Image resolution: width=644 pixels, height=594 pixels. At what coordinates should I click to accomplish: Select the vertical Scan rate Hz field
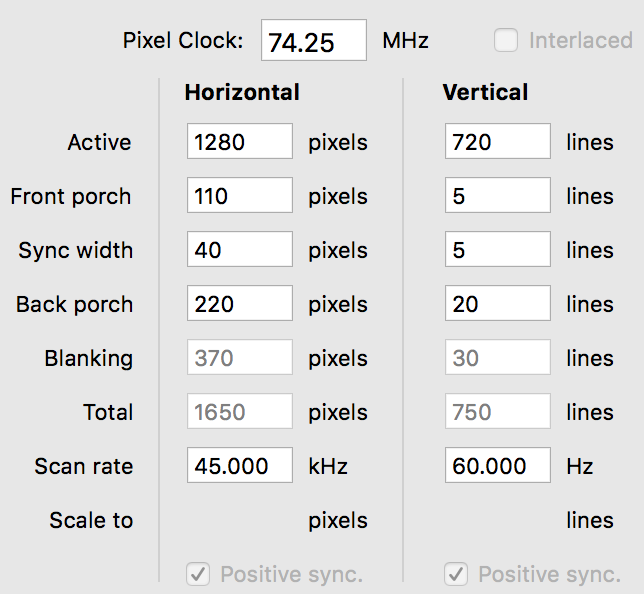tap(497, 466)
